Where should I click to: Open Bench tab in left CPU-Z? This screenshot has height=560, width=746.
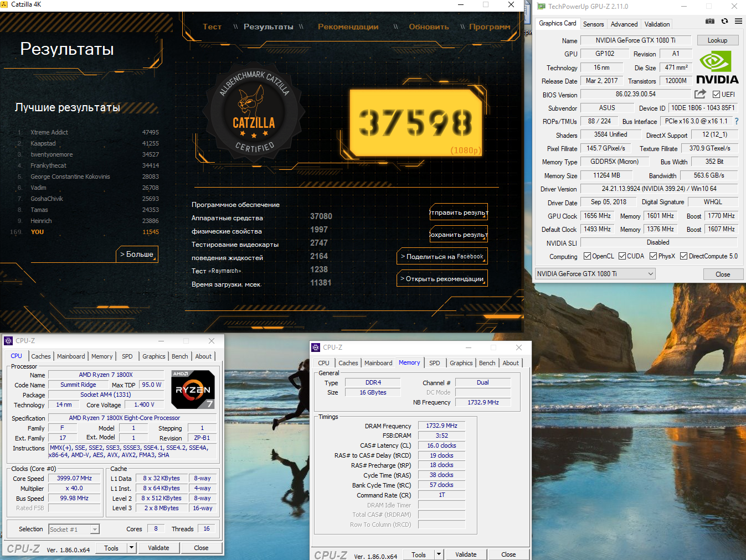pyautogui.click(x=180, y=356)
